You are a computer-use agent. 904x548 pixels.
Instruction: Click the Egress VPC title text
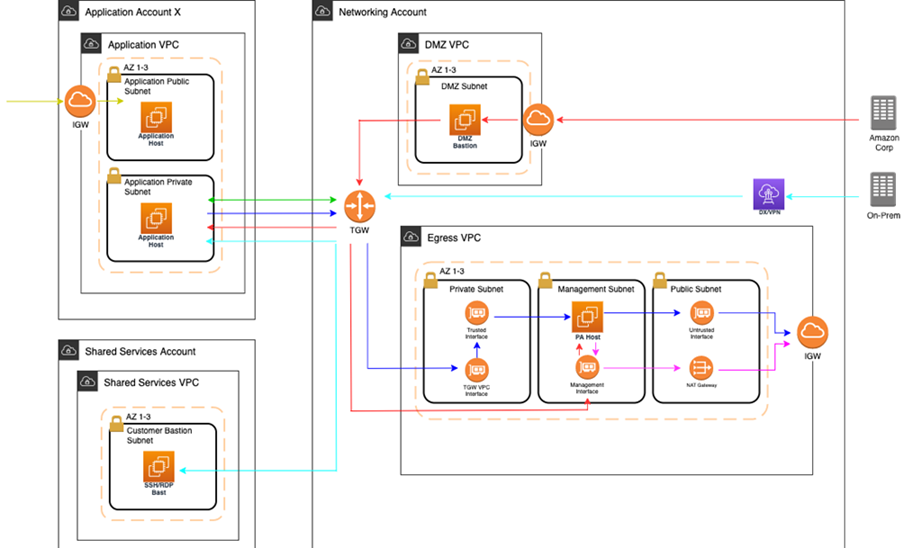[453, 237]
